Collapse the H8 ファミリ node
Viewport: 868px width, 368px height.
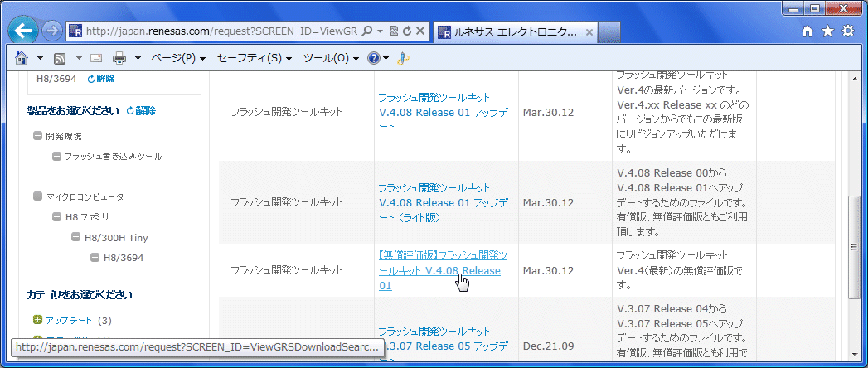[56, 216]
